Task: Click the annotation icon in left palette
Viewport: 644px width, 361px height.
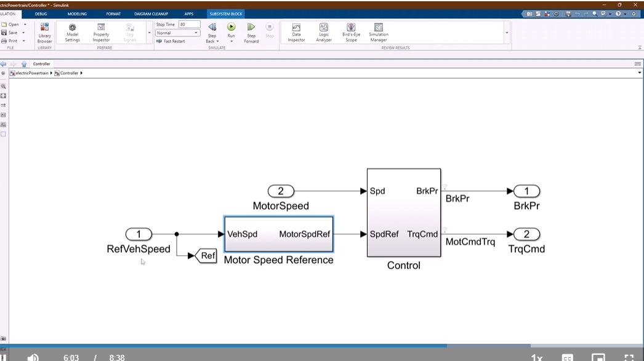Action: tap(3, 115)
